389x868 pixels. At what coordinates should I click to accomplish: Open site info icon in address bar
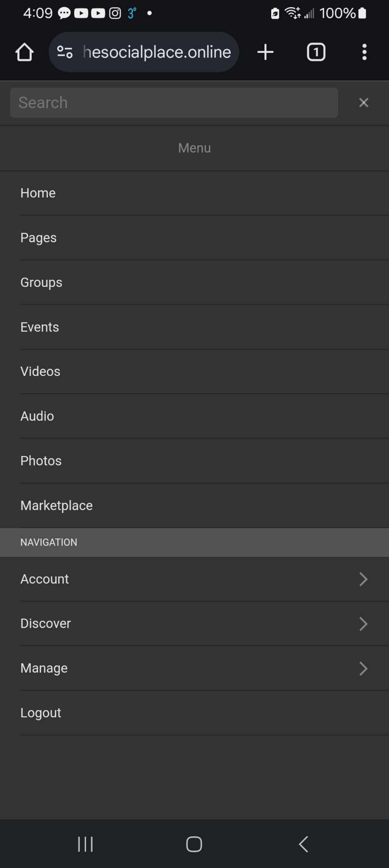click(x=65, y=53)
